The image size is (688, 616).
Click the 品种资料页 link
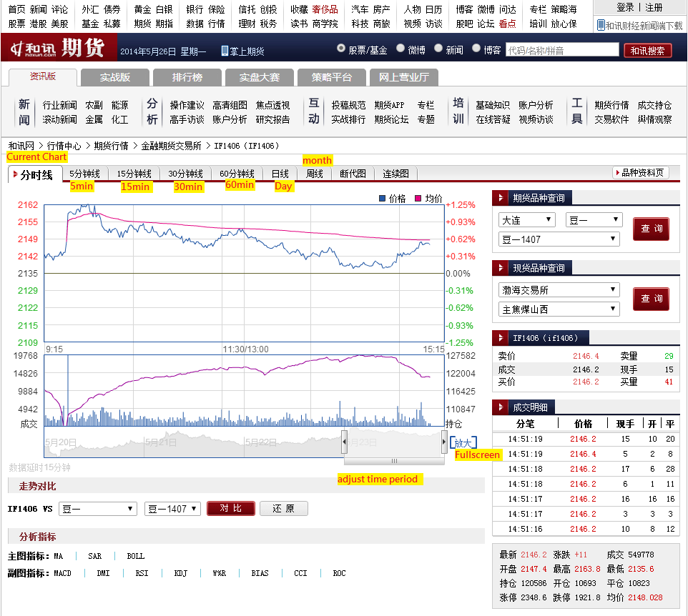point(642,173)
